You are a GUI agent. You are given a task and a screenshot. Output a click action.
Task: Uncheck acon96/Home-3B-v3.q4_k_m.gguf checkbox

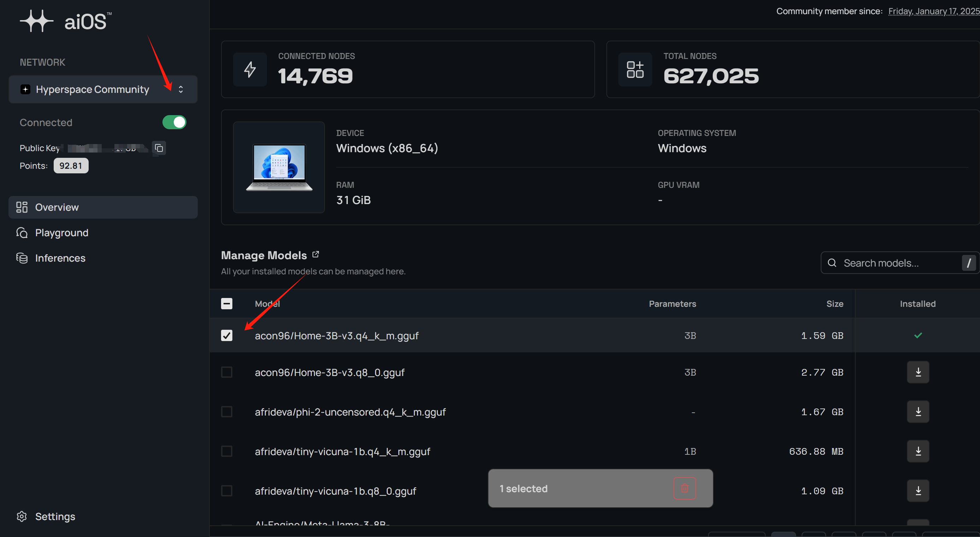point(227,336)
